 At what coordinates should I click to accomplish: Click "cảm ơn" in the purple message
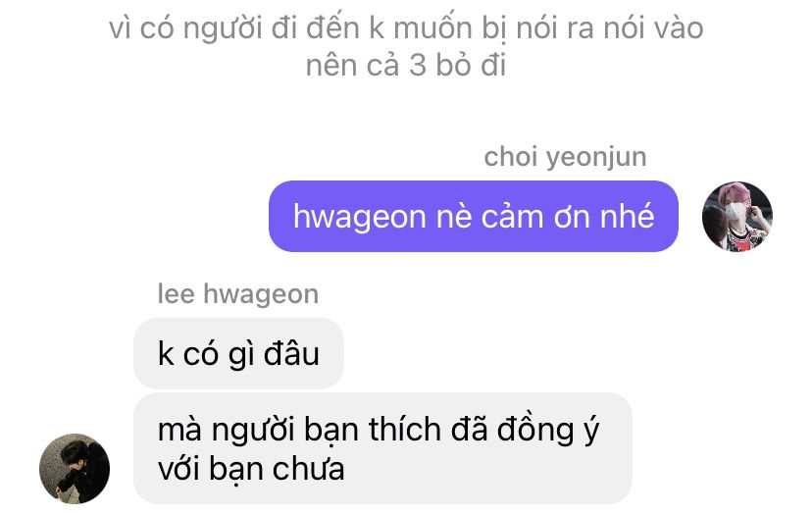[x=536, y=217]
